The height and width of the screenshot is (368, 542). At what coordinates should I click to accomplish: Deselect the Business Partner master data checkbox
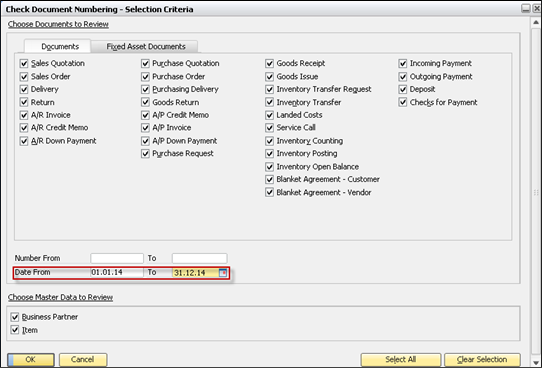15,317
